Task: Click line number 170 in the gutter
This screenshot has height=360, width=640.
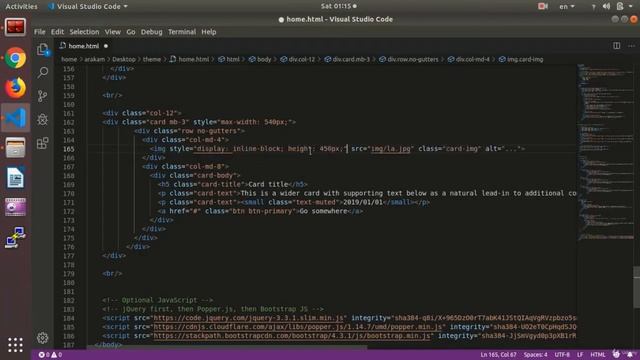Action: point(69,193)
